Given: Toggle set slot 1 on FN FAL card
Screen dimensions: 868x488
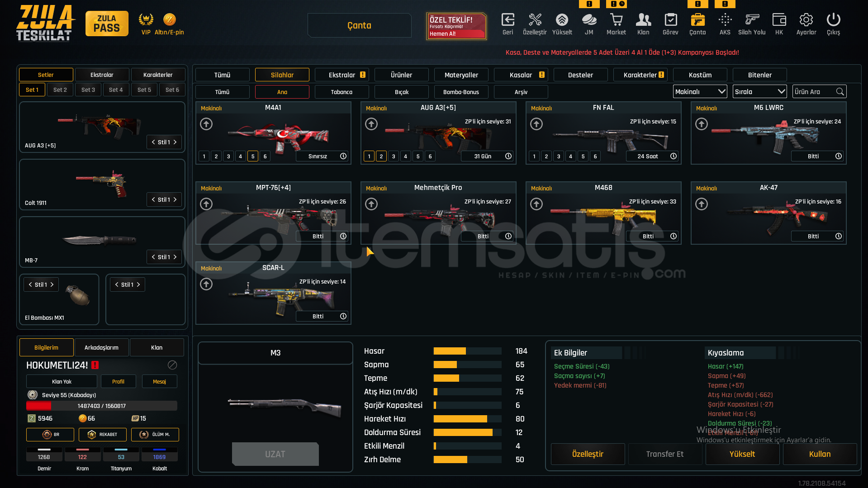Looking at the screenshot, I should pos(534,156).
